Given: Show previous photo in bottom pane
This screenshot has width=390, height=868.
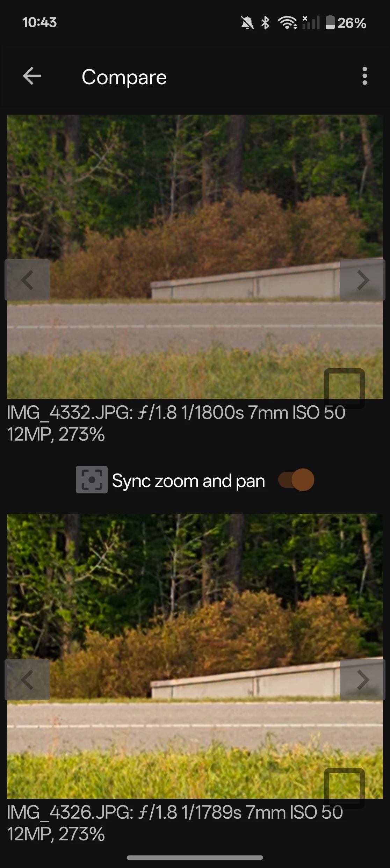Looking at the screenshot, I should (27, 680).
